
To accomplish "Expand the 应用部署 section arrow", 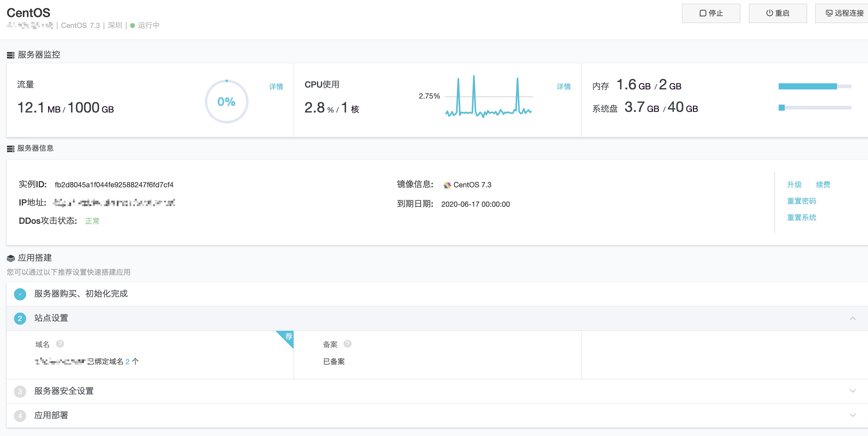I will tap(852, 415).
